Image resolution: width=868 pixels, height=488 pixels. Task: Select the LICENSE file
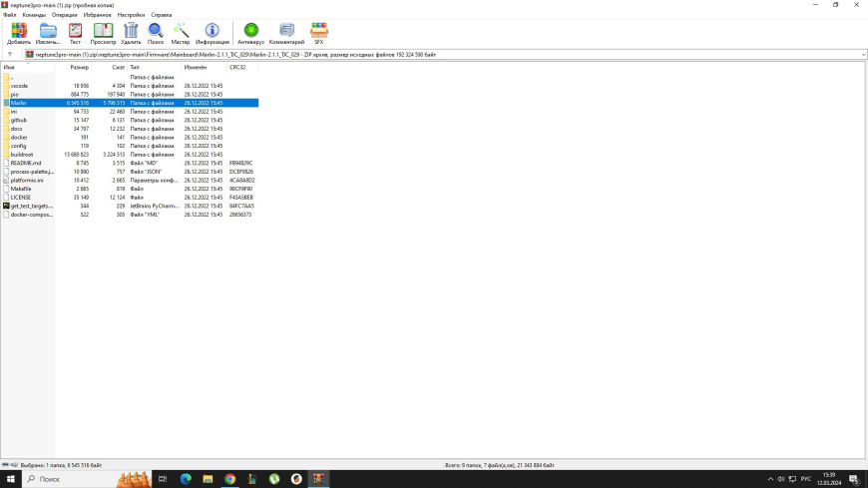pos(21,198)
